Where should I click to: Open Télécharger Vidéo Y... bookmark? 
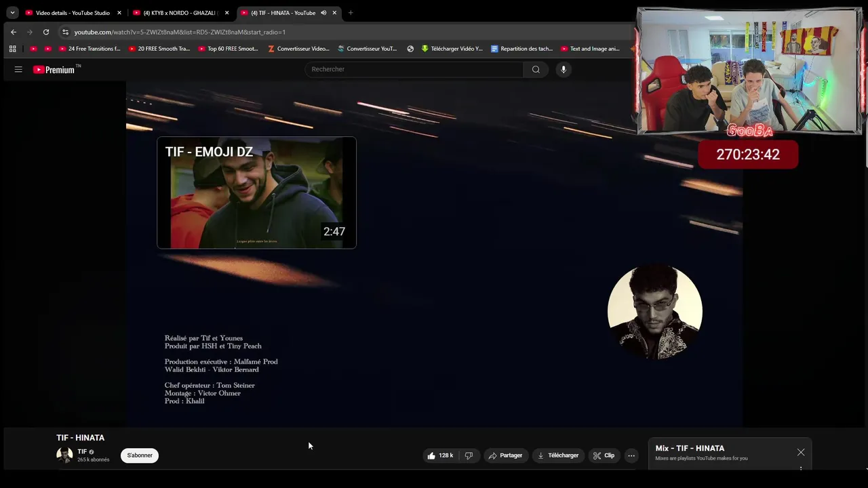[452, 49]
